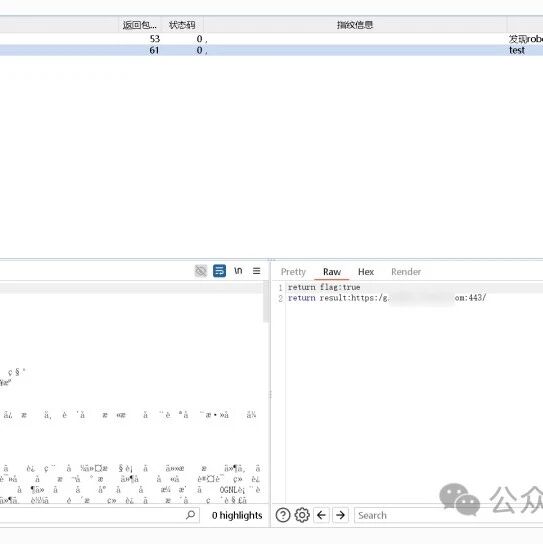Click the magnifier icon in request search box
The height and width of the screenshot is (544, 543).
coord(190,515)
